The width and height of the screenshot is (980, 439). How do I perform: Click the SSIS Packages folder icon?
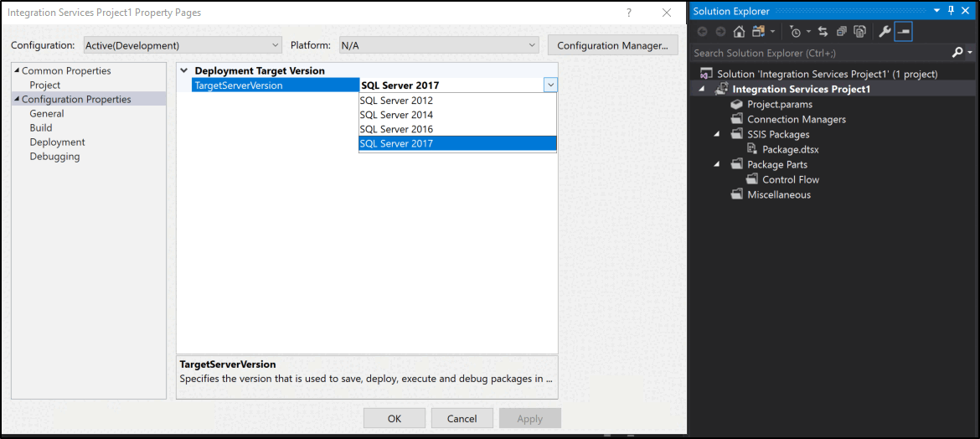click(x=736, y=134)
